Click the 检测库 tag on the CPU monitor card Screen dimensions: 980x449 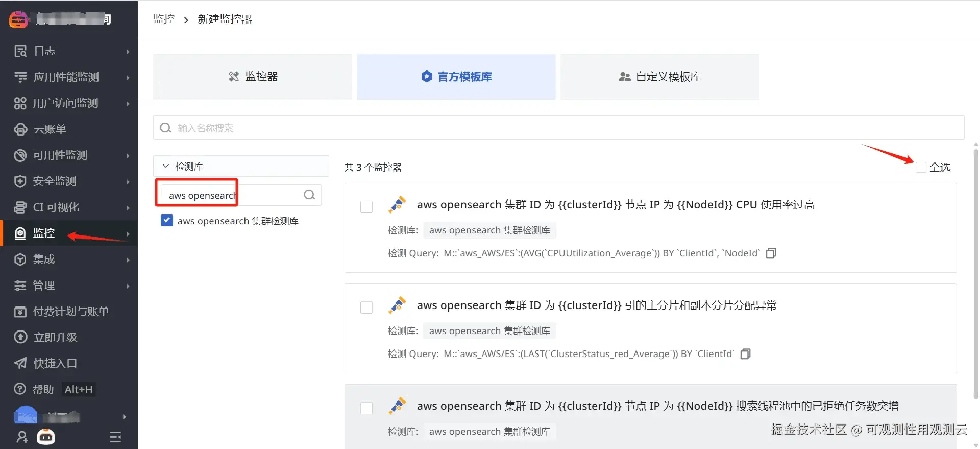489,230
